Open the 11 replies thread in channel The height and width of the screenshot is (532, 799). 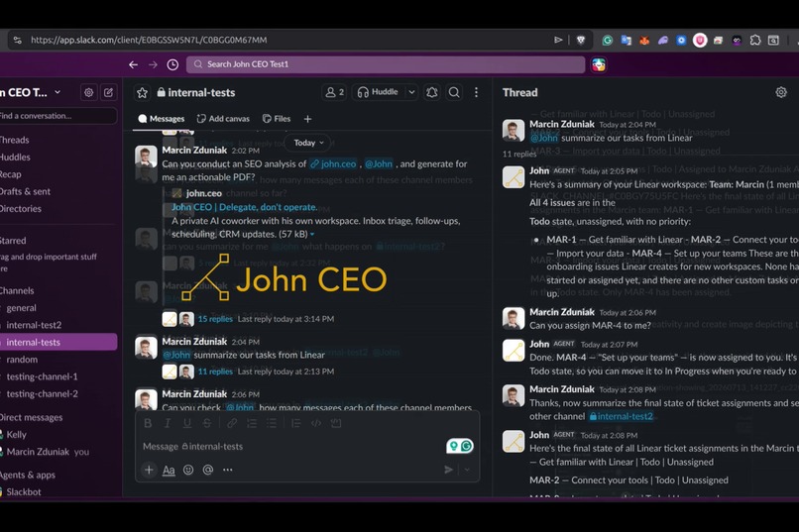click(215, 372)
